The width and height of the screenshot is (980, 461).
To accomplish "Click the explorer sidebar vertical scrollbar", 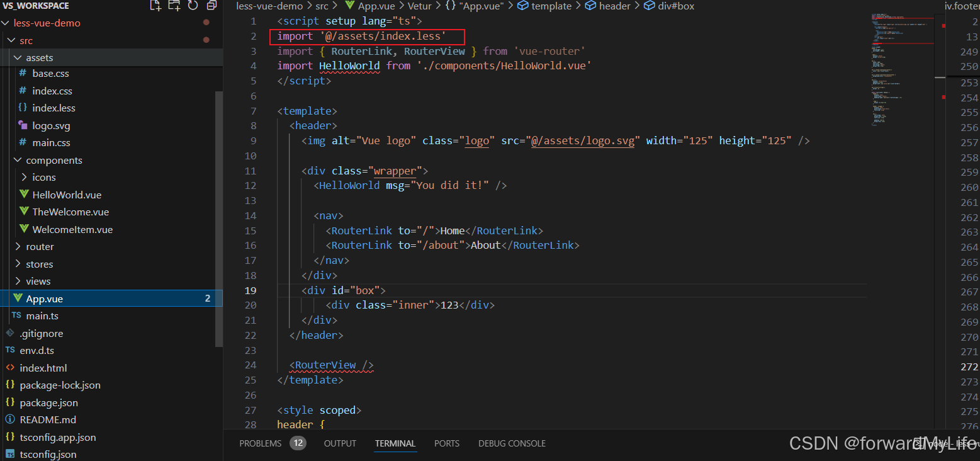I will [x=218, y=219].
